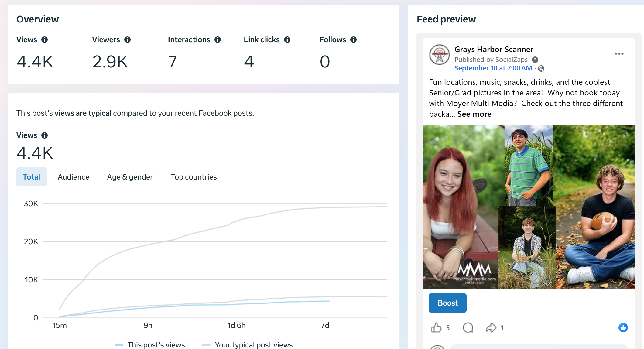Switch to the Audience tab
644x349 pixels.
tap(74, 177)
